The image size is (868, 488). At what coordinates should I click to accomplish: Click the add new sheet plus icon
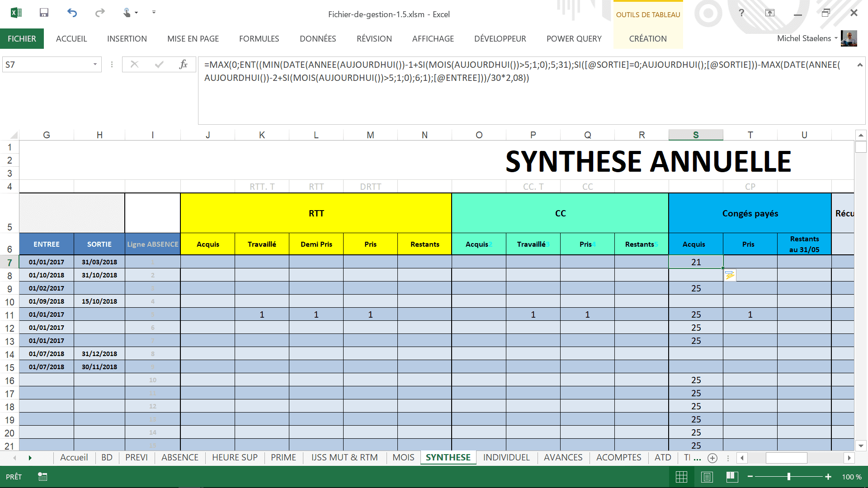712,458
